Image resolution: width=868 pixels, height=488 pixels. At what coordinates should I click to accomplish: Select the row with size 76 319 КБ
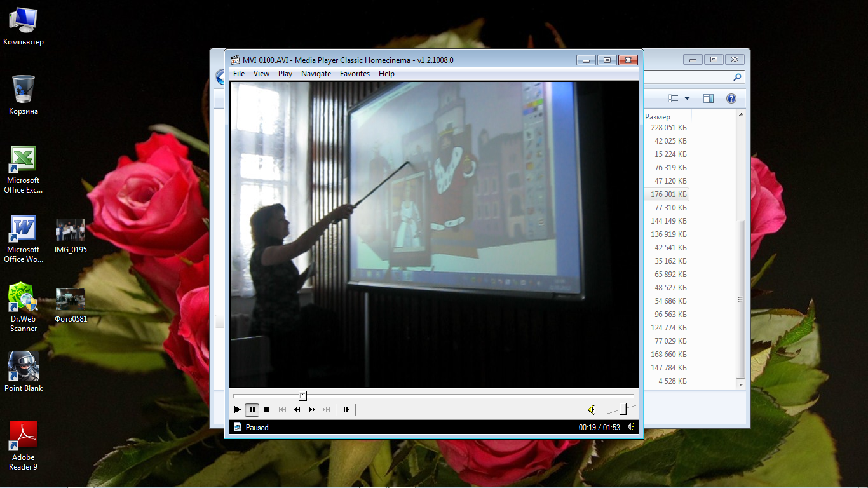tap(670, 168)
